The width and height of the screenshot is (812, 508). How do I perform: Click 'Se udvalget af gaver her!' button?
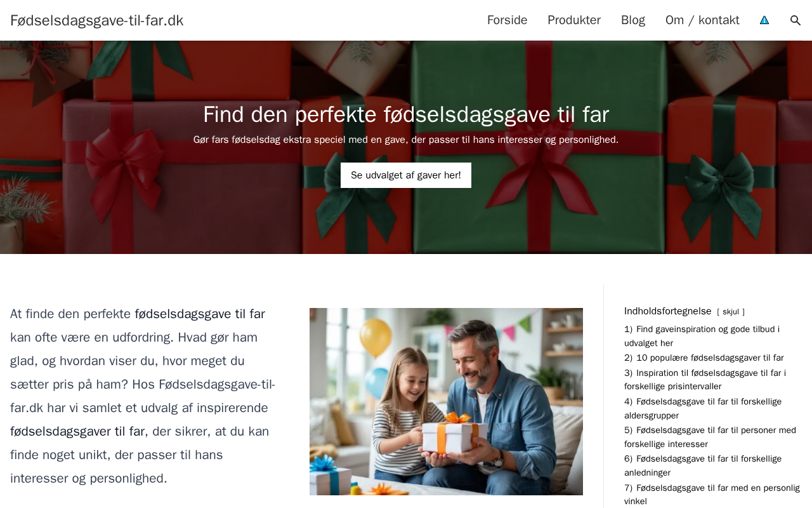coord(406,175)
